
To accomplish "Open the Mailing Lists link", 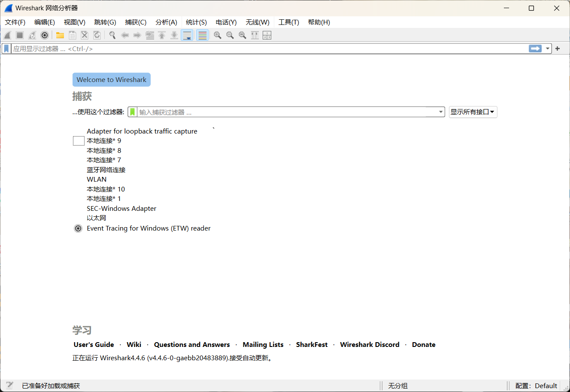I will click(x=263, y=345).
